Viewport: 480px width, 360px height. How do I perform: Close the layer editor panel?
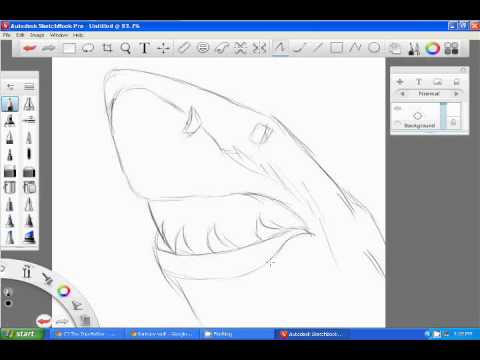(463, 70)
